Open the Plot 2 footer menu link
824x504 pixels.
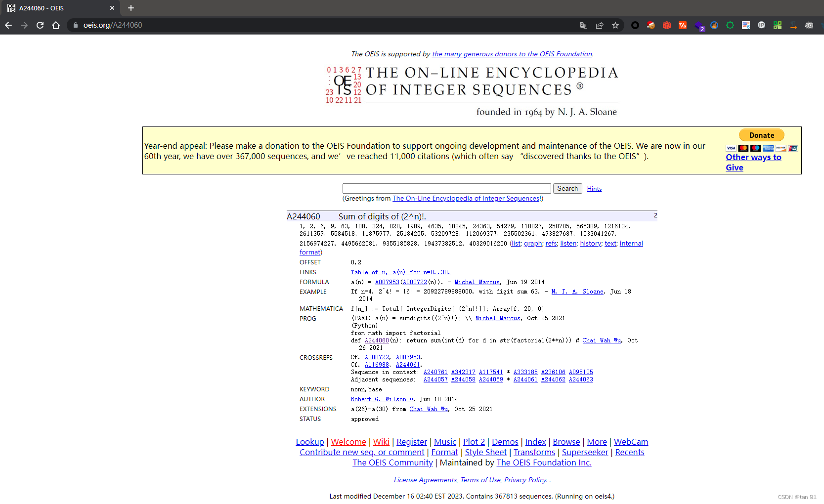click(x=474, y=442)
